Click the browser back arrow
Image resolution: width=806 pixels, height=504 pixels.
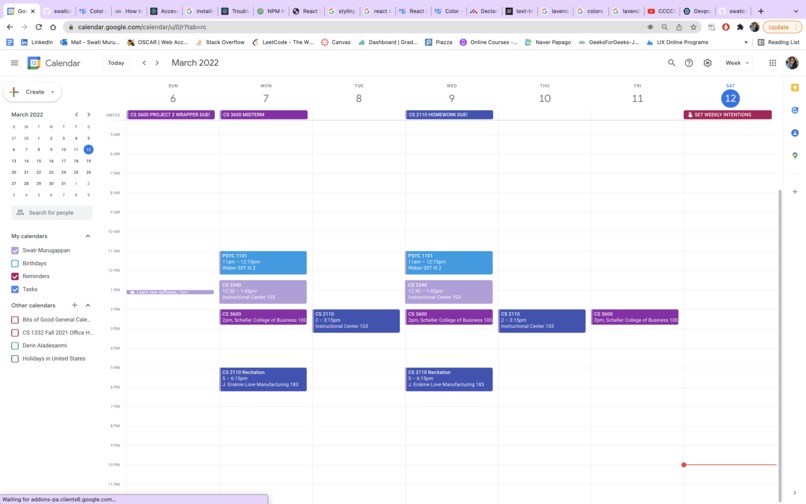(10, 27)
